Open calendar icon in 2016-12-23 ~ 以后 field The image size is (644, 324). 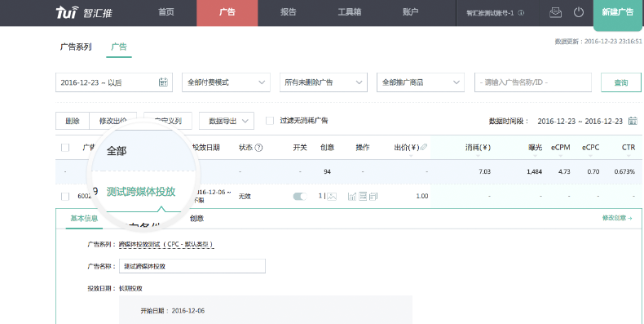[163, 82]
